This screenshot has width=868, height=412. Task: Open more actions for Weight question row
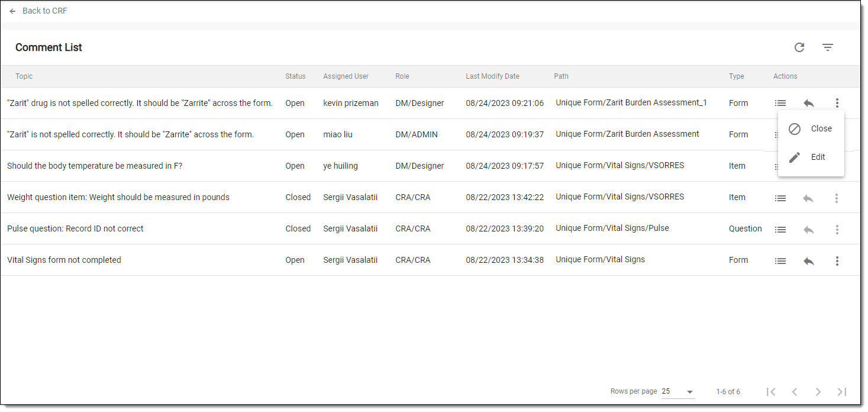pyautogui.click(x=837, y=198)
